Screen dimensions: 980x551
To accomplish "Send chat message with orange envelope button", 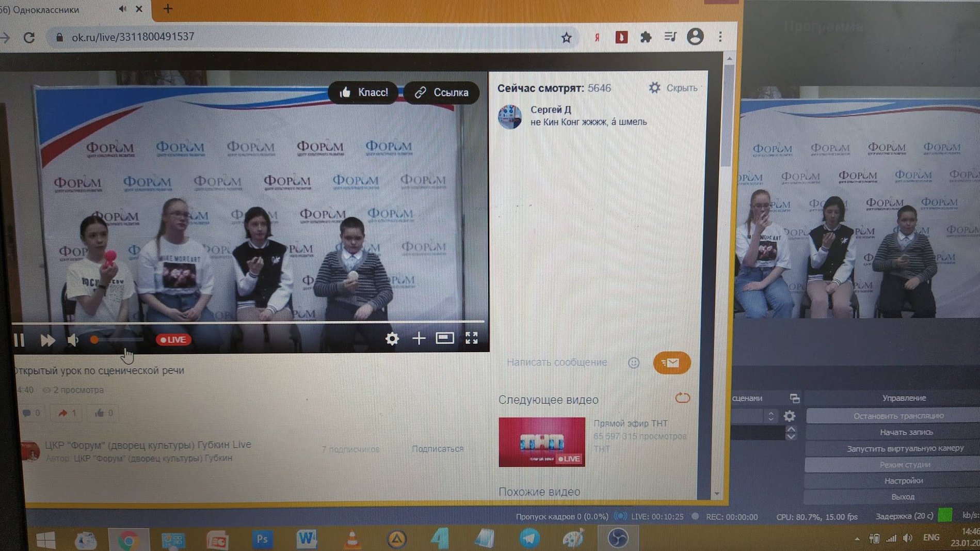I will coord(671,363).
